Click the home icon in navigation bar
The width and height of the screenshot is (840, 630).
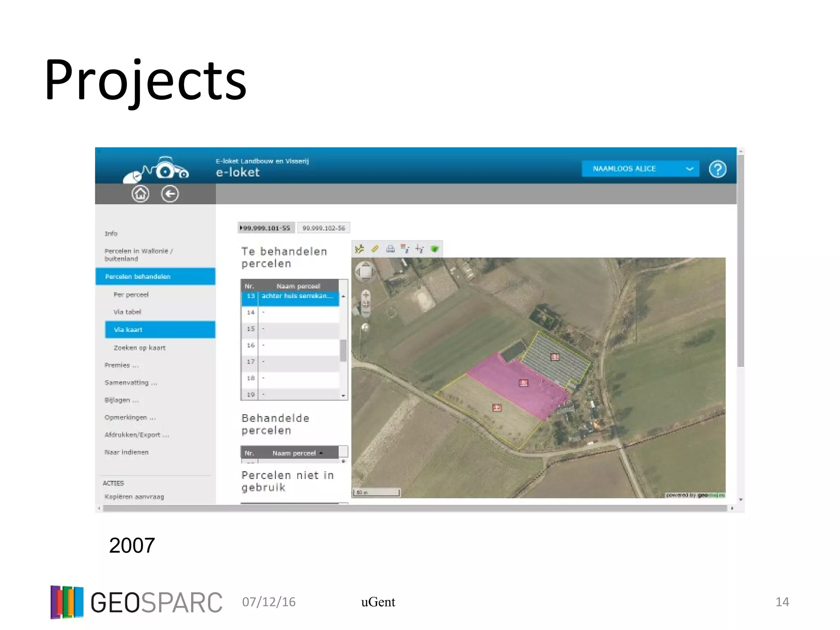(140, 194)
